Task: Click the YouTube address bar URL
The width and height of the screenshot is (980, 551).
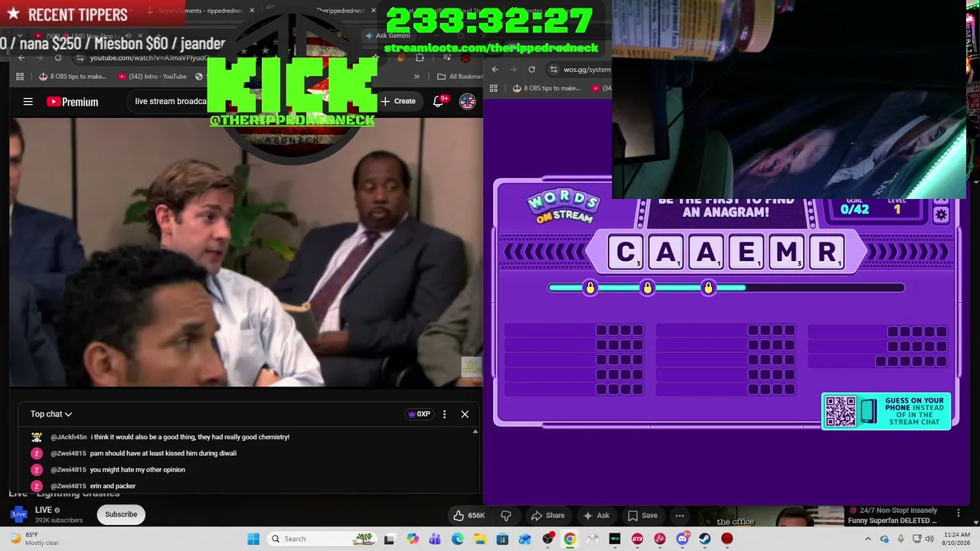Action: [x=149, y=58]
